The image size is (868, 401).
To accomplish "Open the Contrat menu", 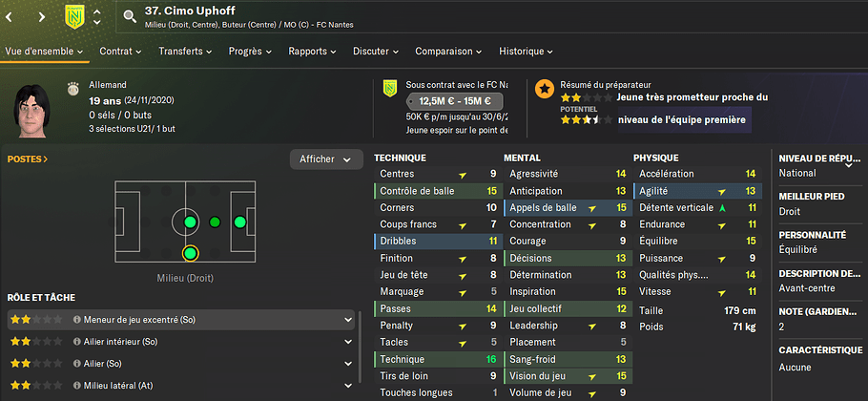I will pyautogui.click(x=121, y=51).
